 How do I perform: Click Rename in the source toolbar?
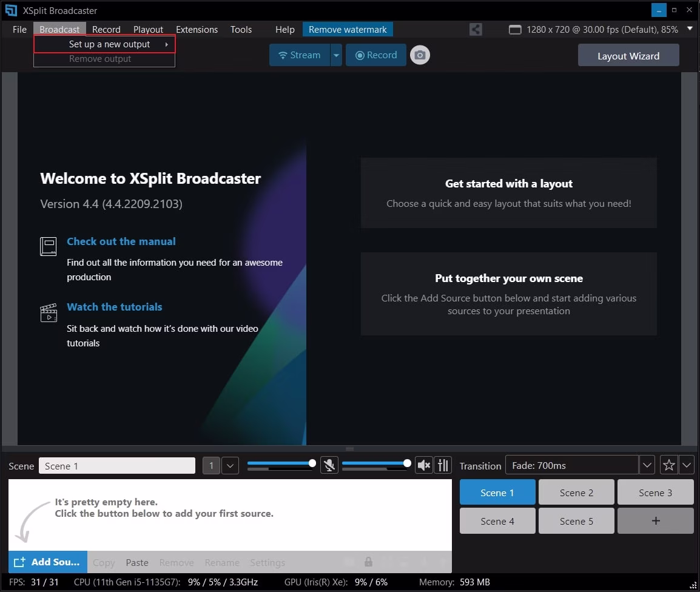[x=222, y=562]
